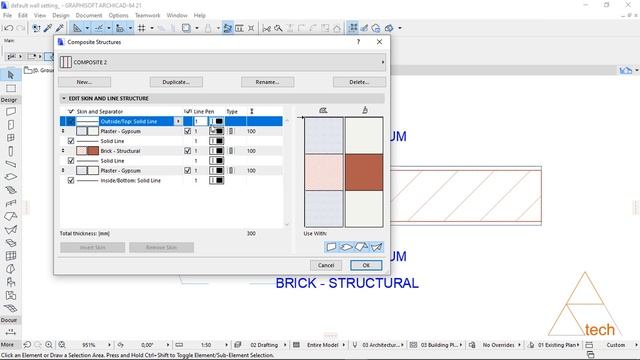Screen dimensions: 640x360
Task: Toggle last Plaster - Gypsum end line checkbox
Action: pyautogui.click(x=187, y=170)
